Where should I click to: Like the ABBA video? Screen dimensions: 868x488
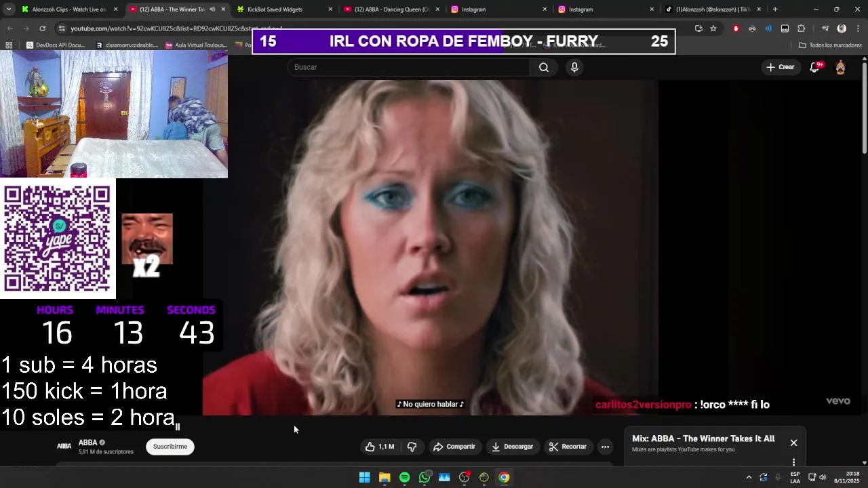pyautogui.click(x=380, y=447)
